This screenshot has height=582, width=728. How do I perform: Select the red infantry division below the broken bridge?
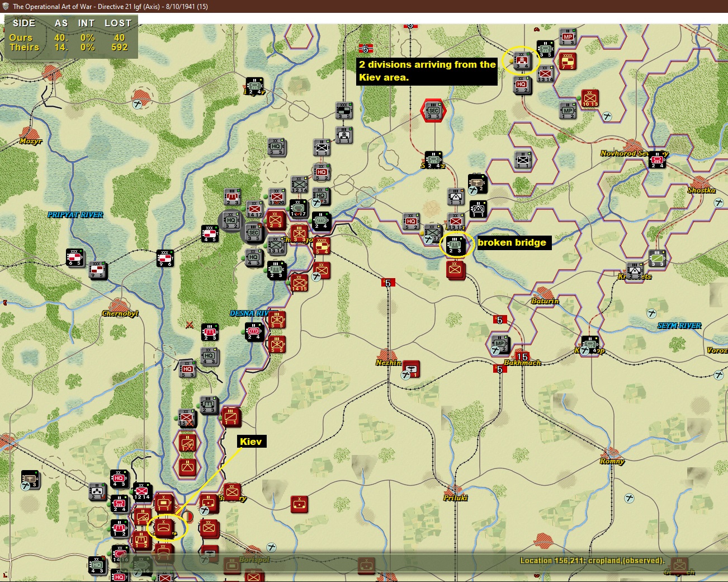pyautogui.click(x=455, y=270)
